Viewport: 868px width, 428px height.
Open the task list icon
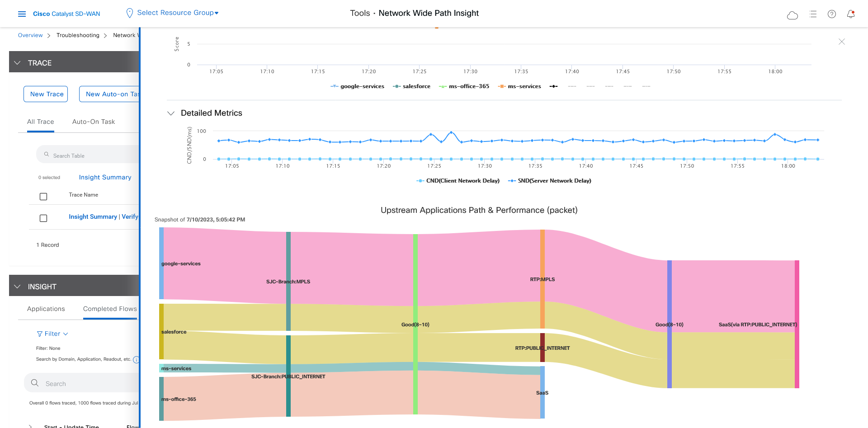click(x=812, y=14)
